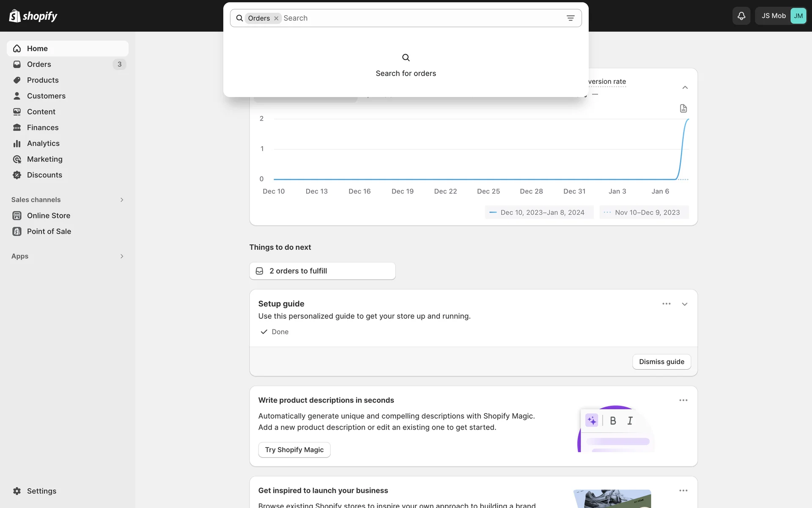Expand the Sales channels section
812x508 pixels.
[121, 200]
